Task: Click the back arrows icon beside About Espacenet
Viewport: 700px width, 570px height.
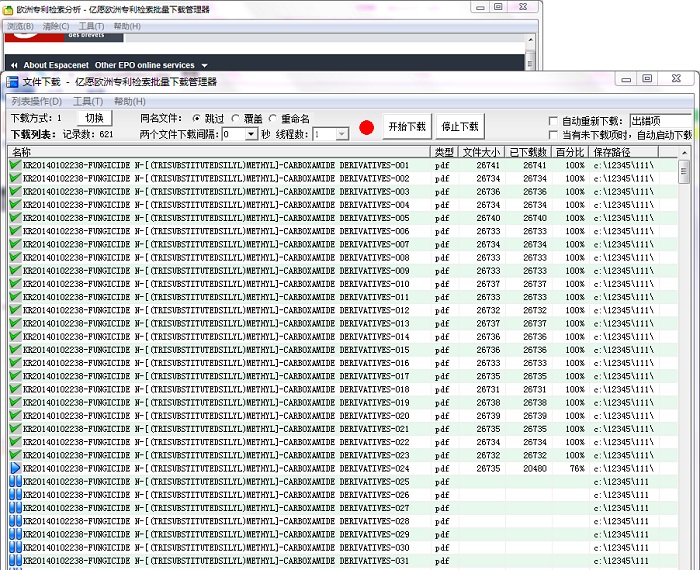Action: [x=14, y=65]
